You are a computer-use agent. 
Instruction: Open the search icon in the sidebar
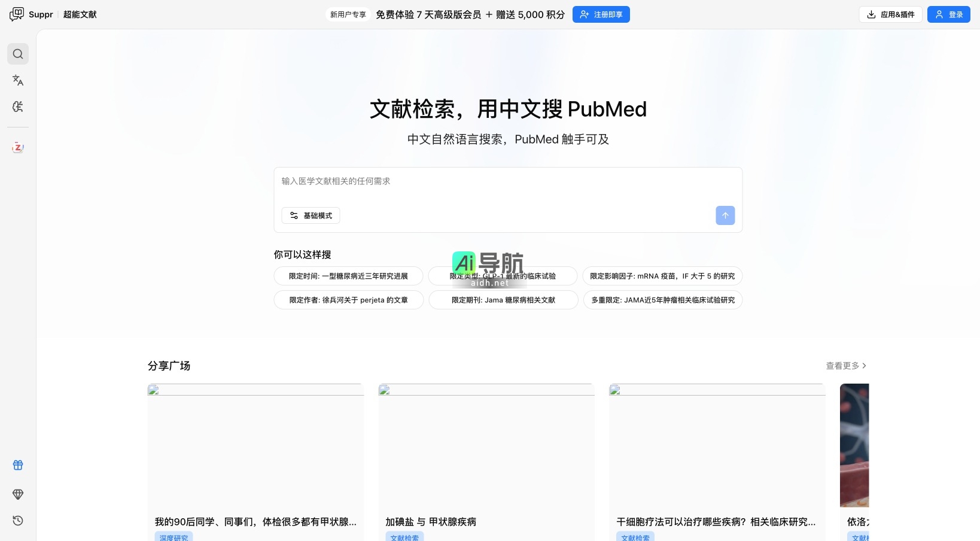tap(18, 54)
